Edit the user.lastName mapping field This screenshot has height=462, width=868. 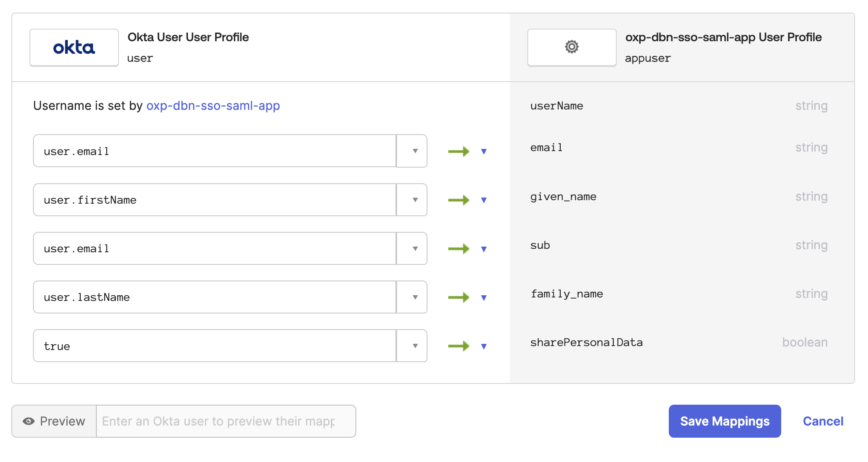pos(215,297)
